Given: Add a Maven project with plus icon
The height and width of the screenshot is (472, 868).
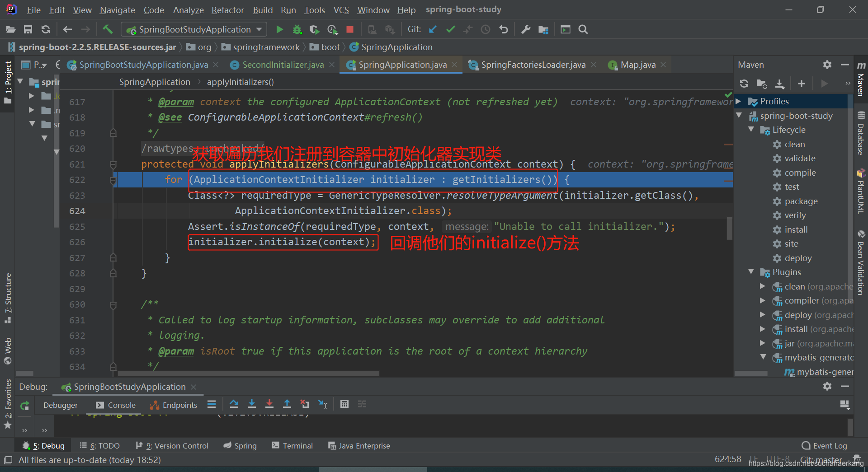Looking at the screenshot, I should click(802, 84).
